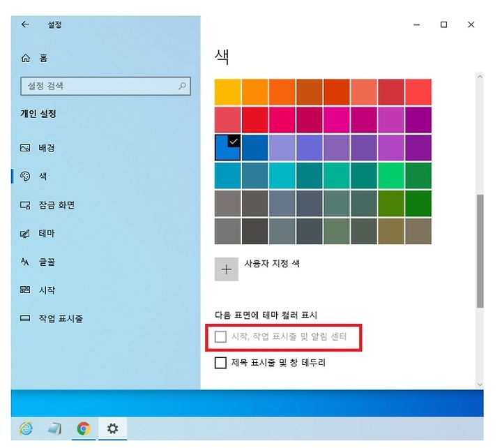Add a custom color with the plus button
The height and width of the screenshot is (448, 502).
[227, 269]
